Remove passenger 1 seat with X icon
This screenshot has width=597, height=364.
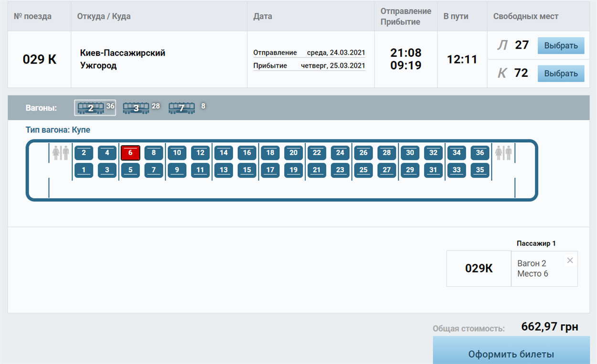pos(570,260)
